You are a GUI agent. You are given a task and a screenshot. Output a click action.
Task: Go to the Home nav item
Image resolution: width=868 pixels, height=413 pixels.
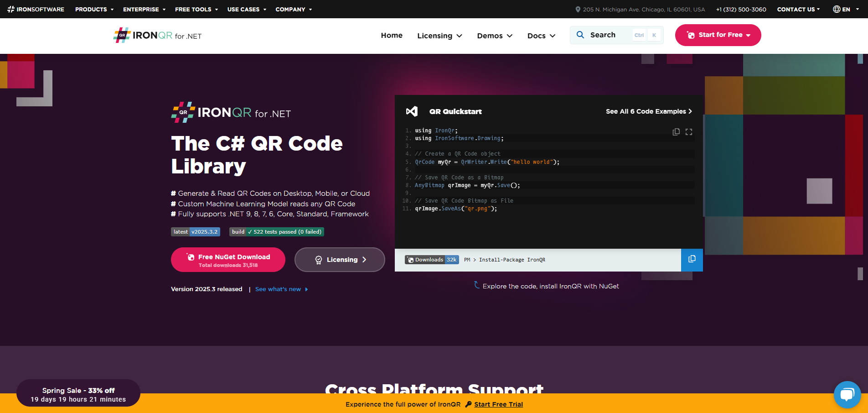392,35
